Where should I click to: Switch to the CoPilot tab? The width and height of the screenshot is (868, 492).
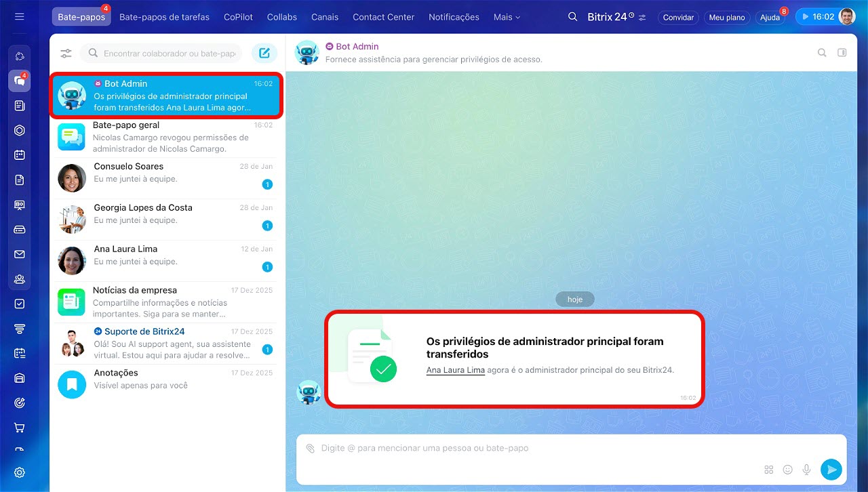click(238, 17)
